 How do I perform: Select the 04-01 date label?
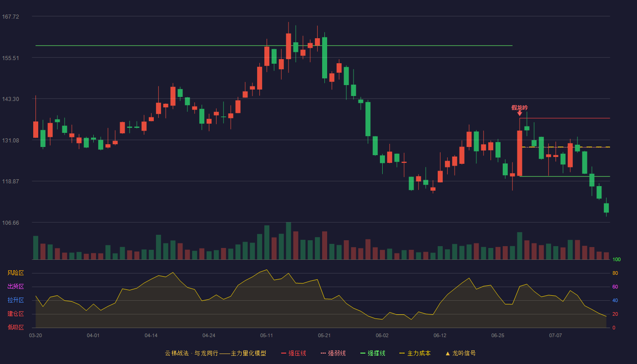[93, 335]
